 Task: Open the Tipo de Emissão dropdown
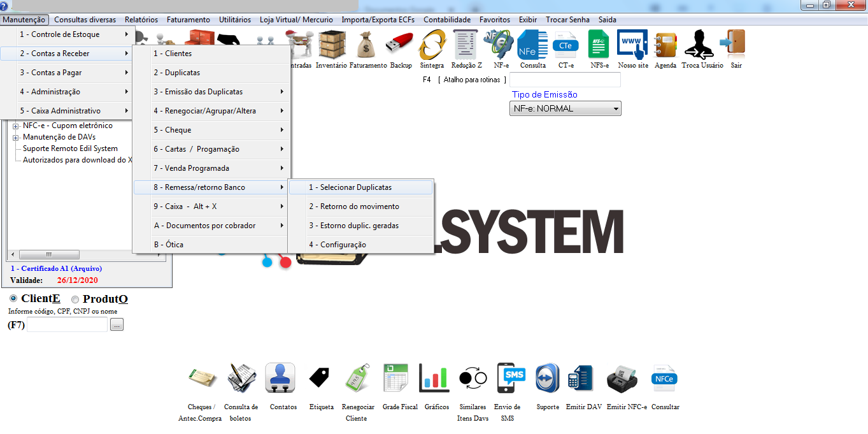click(x=566, y=109)
